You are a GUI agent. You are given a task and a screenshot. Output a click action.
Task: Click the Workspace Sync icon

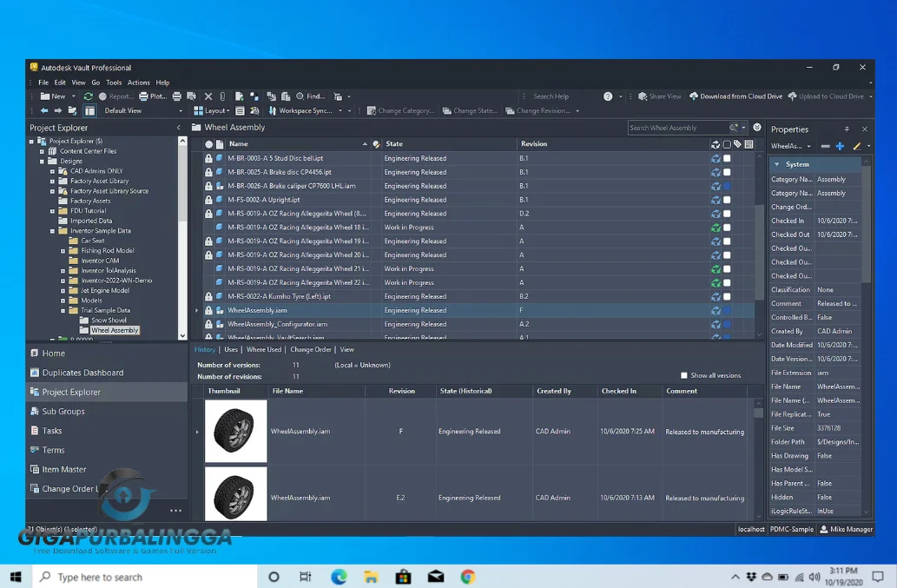[x=274, y=110]
